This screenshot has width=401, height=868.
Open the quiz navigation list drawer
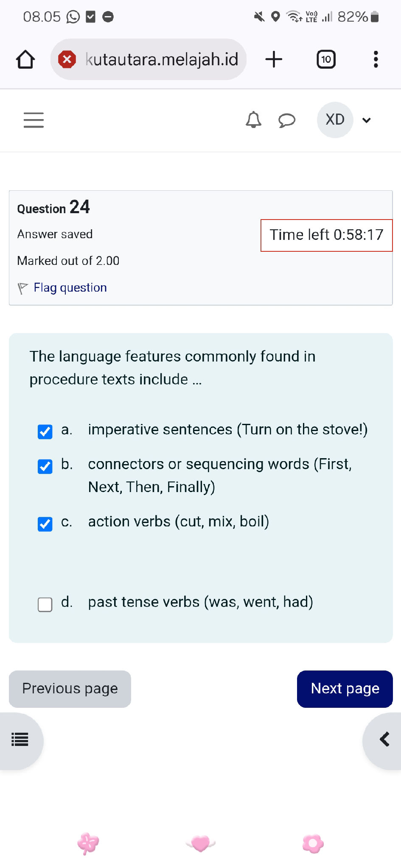click(x=20, y=740)
